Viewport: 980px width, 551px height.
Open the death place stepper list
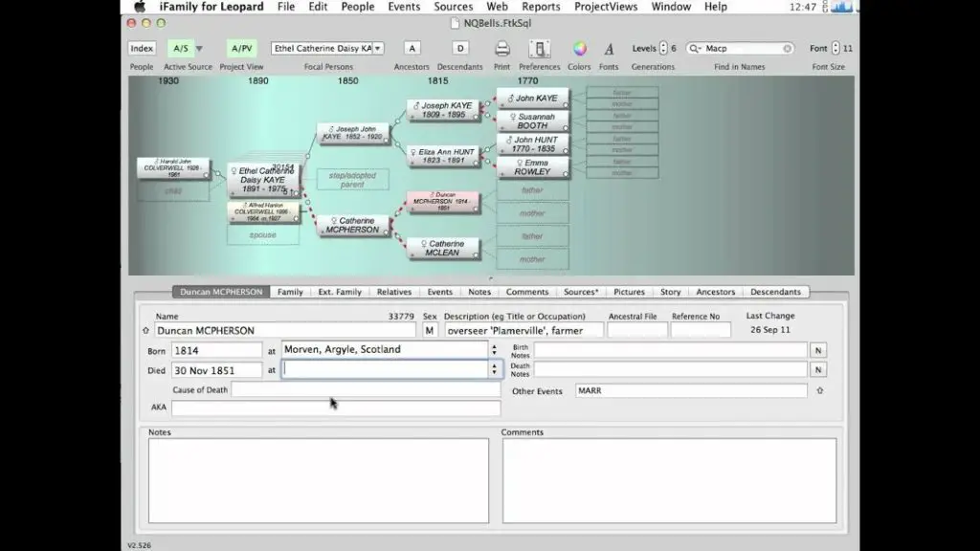pyautogui.click(x=495, y=369)
